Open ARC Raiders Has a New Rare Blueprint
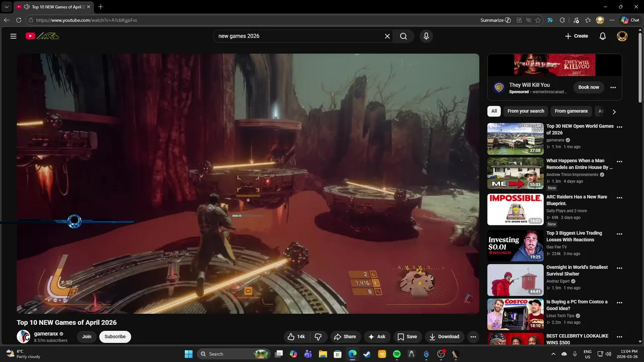The image size is (644, 362). coord(578,200)
